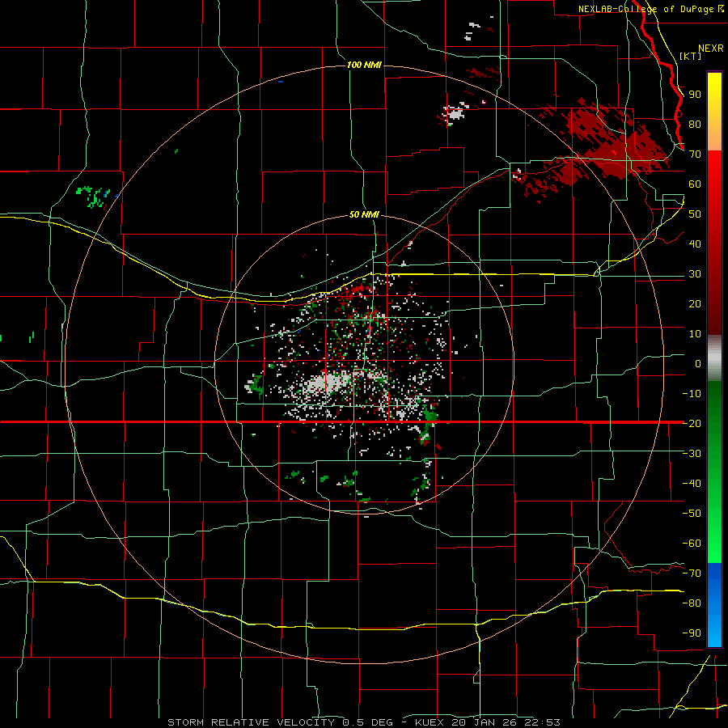Click the -10 value on the scale

tap(692, 394)
